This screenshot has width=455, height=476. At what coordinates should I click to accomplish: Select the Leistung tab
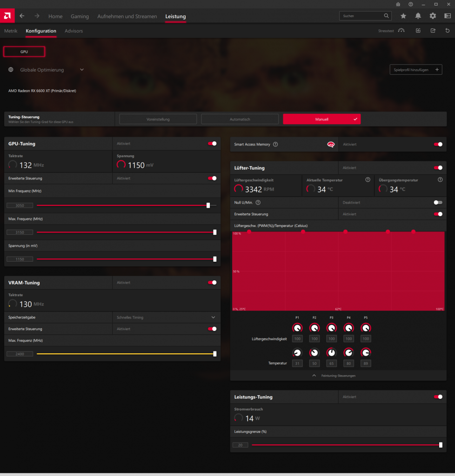[x=175, y=16]
